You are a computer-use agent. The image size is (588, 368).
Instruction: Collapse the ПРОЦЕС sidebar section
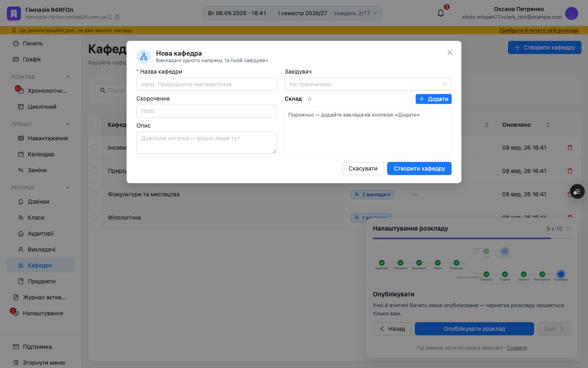click(68, 124)
